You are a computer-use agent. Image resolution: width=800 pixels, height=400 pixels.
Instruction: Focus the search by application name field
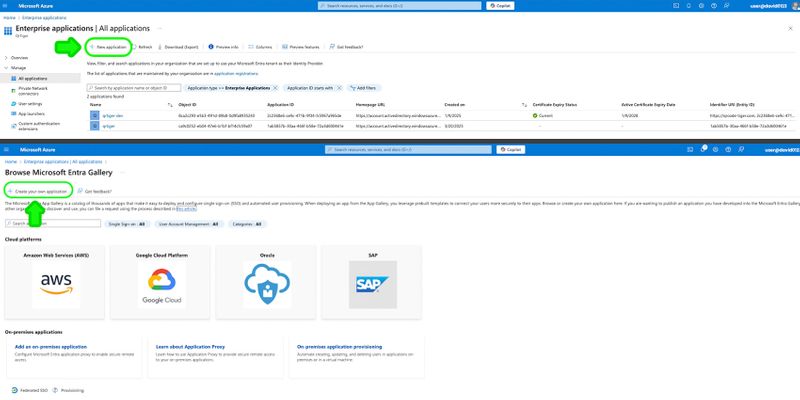(x=134, y=88)
